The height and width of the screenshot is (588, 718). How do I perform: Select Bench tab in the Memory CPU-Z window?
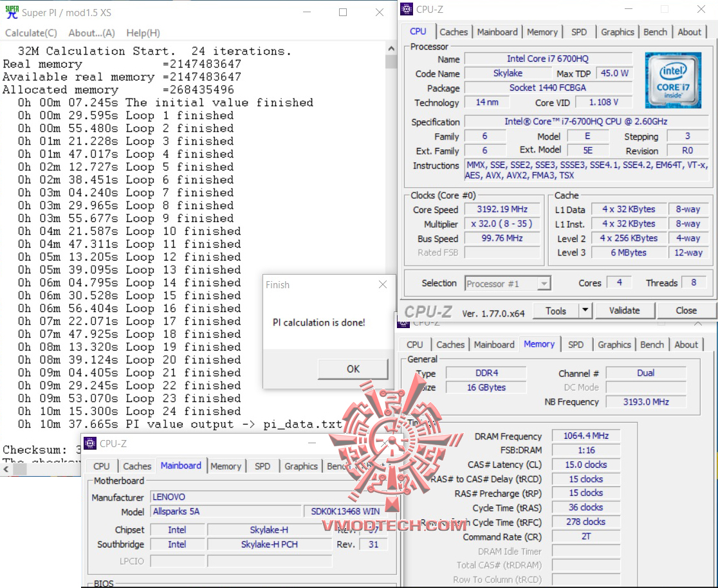click(652, 344)
